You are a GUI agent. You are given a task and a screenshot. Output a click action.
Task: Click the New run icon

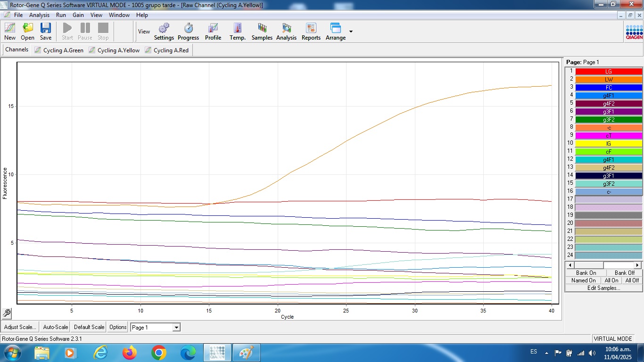10,32
